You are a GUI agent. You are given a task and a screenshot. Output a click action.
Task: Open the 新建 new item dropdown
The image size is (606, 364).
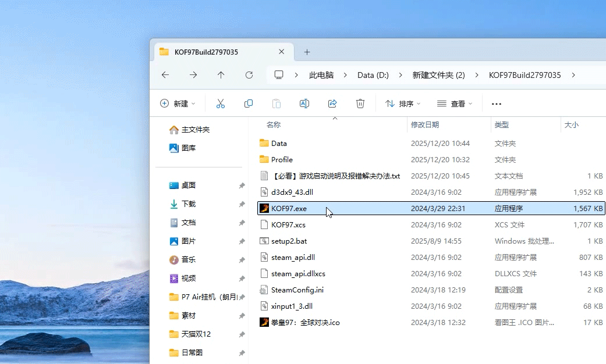pos(178,104)
